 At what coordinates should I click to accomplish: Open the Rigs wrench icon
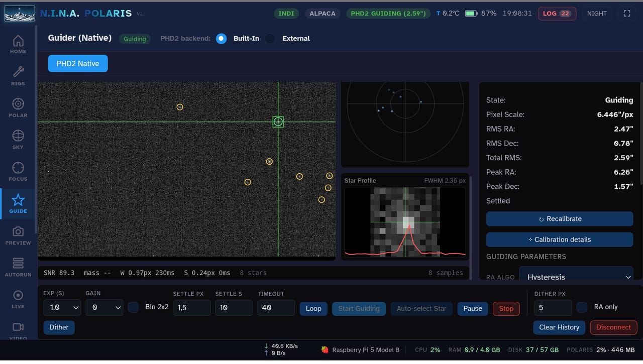coord(18,76)
